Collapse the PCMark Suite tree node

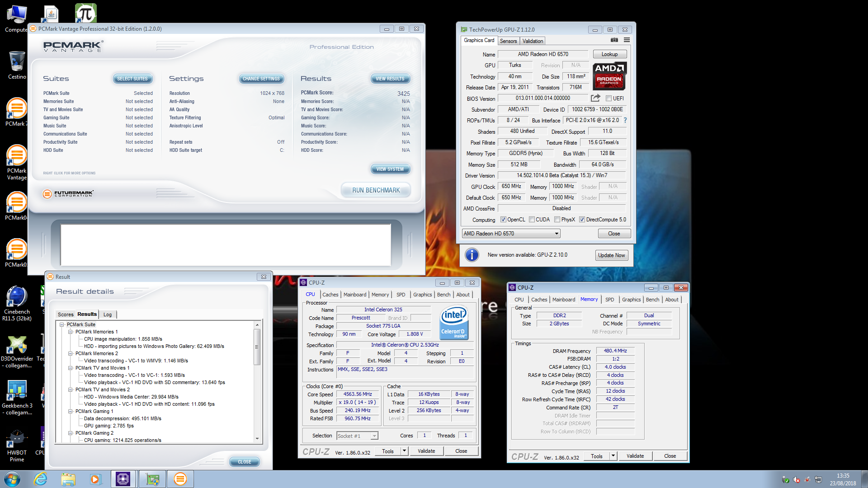[62, 324]
